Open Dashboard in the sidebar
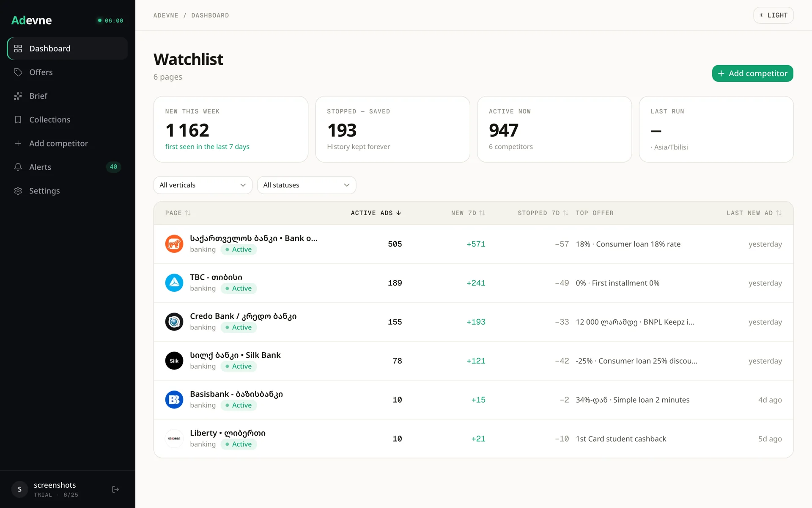Image resolution: width=812 pixels, height=508 pixels. pyautogui.click(x=68, y=49)
